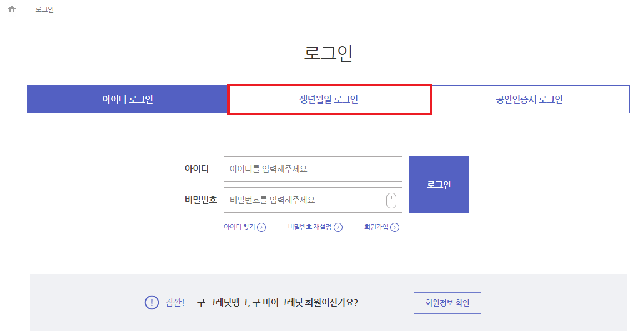
Task: Select the 생년월일 로그인 tab
Action: click(329, 99)
